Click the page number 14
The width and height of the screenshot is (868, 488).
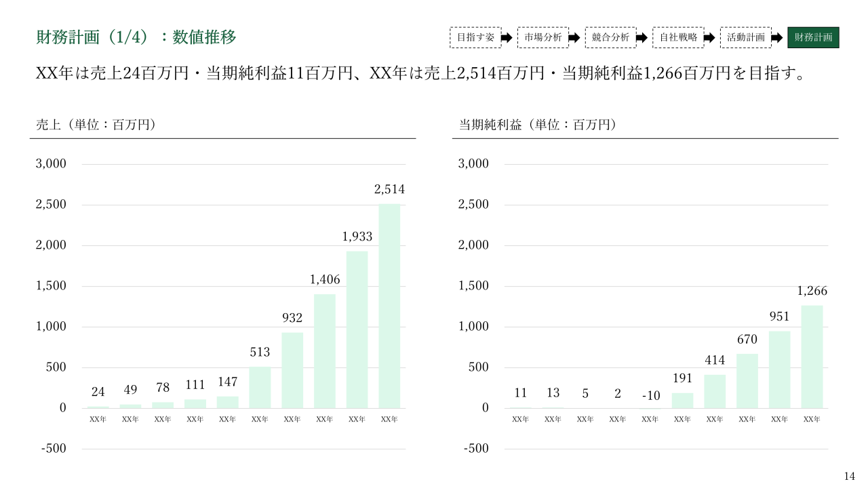pyautogui.click(x=850, y=475)
